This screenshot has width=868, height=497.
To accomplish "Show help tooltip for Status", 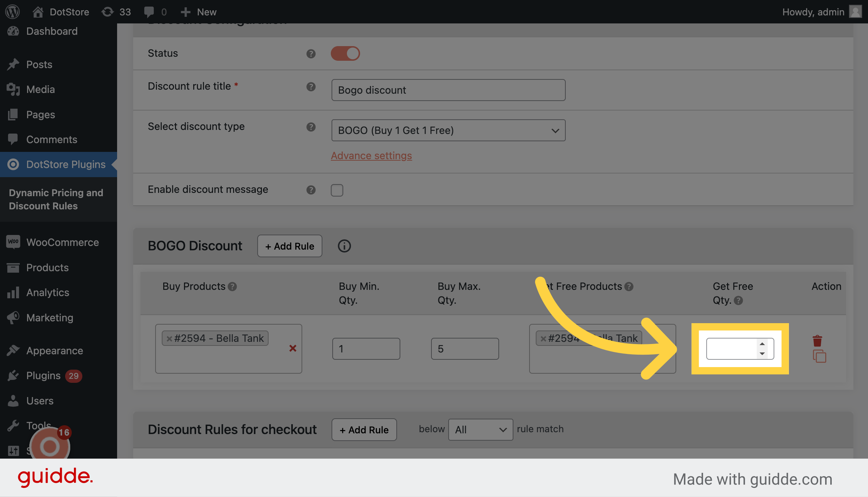I will [x=311, y=54].
